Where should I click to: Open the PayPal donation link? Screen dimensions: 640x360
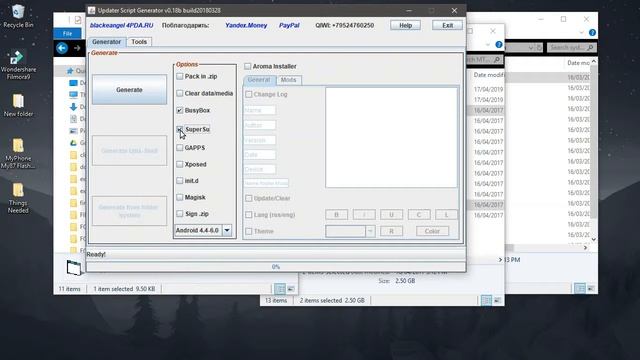coord(289,25)
